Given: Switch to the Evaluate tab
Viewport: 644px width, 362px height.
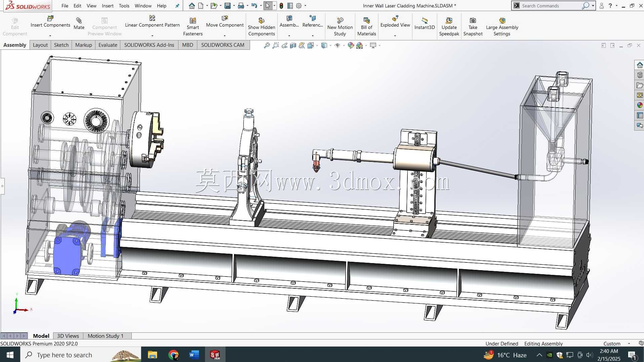Looking at the screenshot, I should point(108,45).
